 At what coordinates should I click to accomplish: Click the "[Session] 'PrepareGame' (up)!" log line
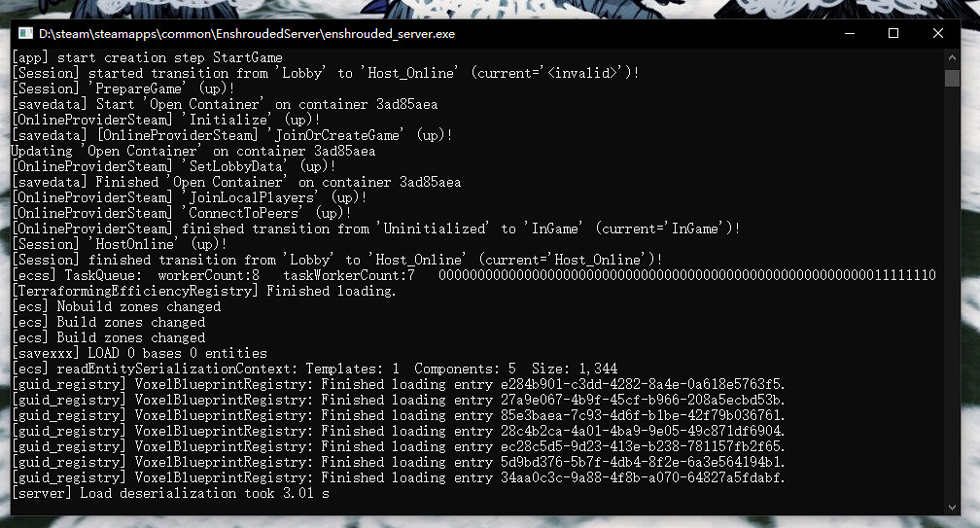pyautogui.click(x=124, y=88)
